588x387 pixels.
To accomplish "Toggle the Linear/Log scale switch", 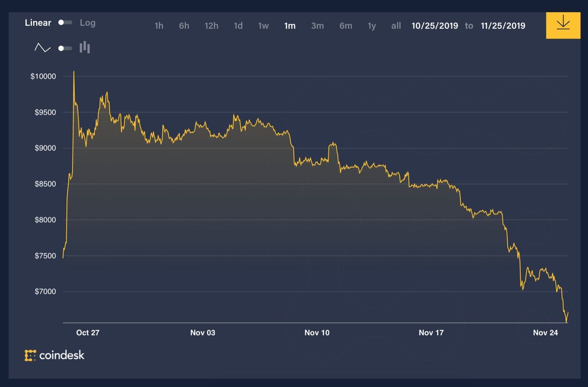I will pos(65,22).
